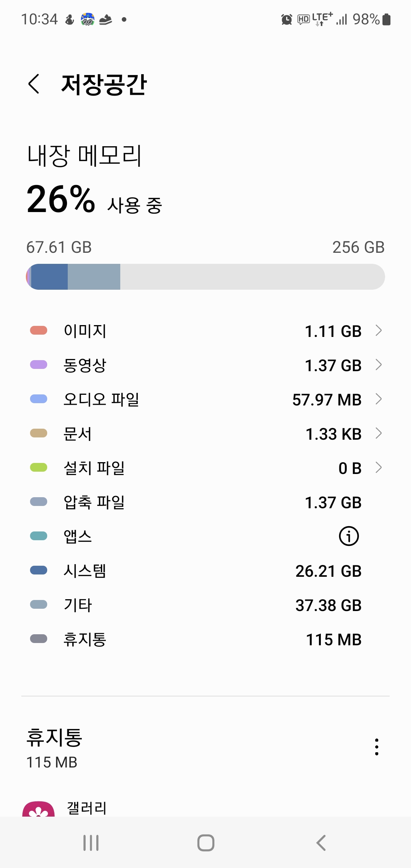Open the 휴지통 three-dot menu
Image resolution: width=411 pixels, height=868 pixels.
376,747
